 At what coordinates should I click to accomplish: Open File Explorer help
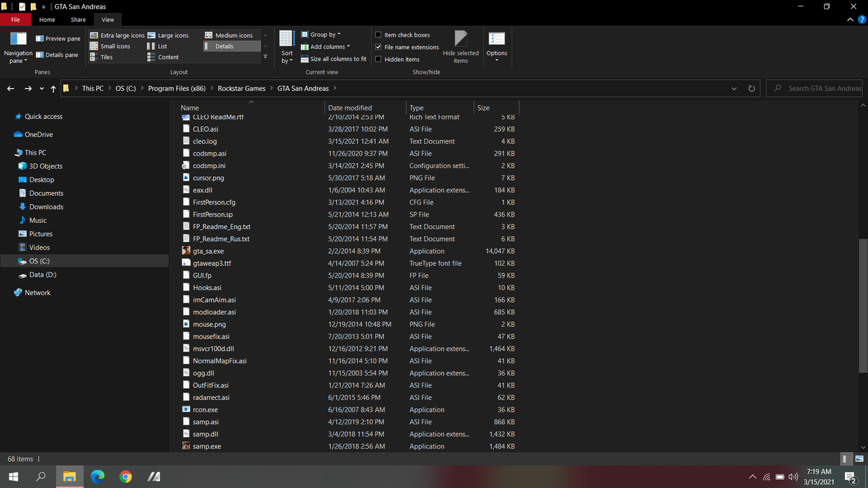point(862,20)
